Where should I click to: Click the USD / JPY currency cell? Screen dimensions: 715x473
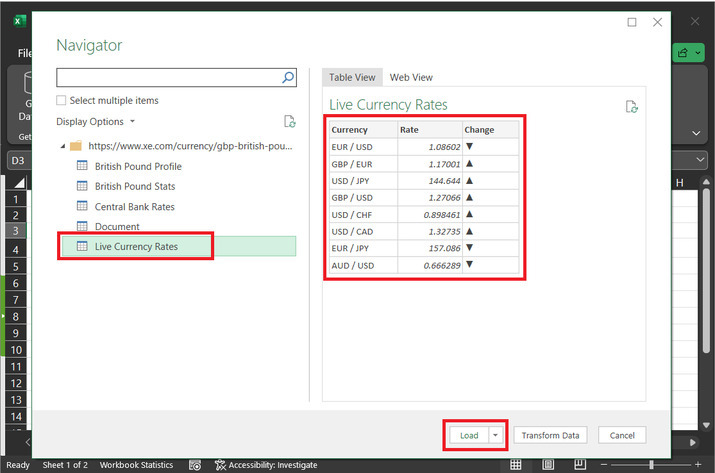coord(363,181)
